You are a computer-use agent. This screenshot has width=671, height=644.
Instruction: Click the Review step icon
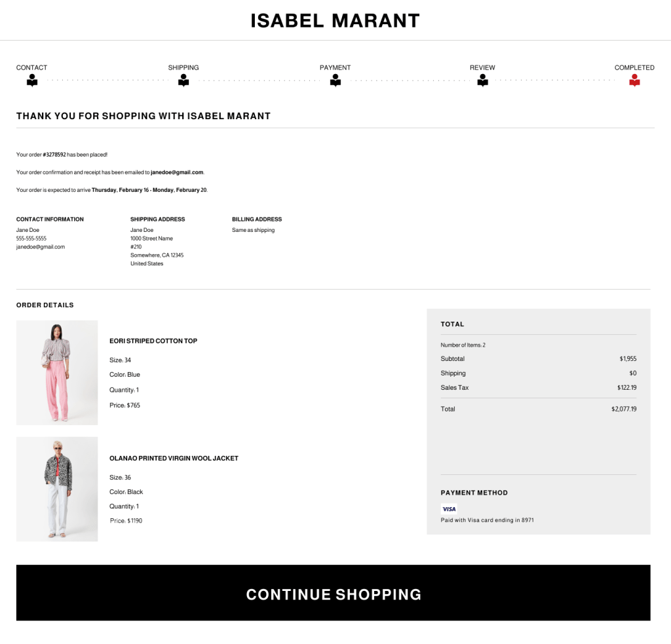483,81
